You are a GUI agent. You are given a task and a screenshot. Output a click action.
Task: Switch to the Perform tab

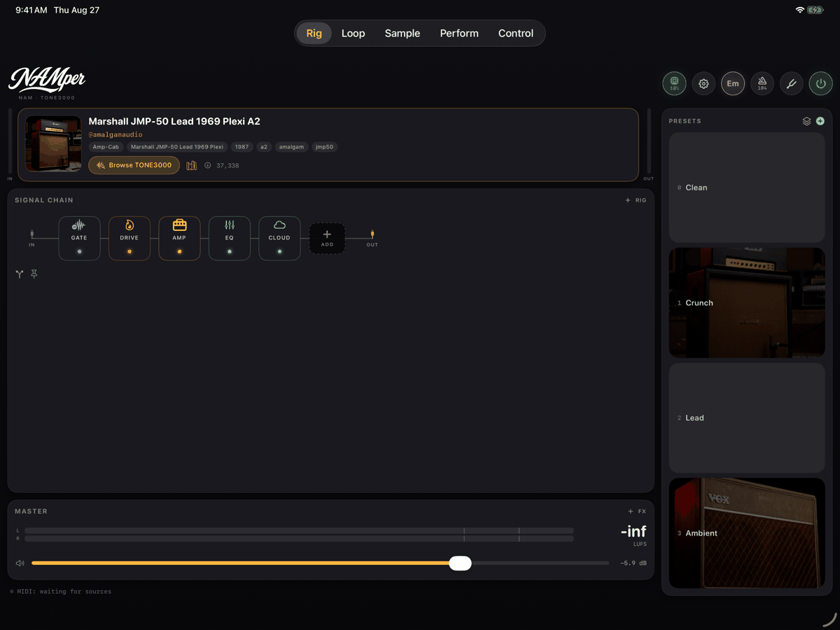point(459,34)
